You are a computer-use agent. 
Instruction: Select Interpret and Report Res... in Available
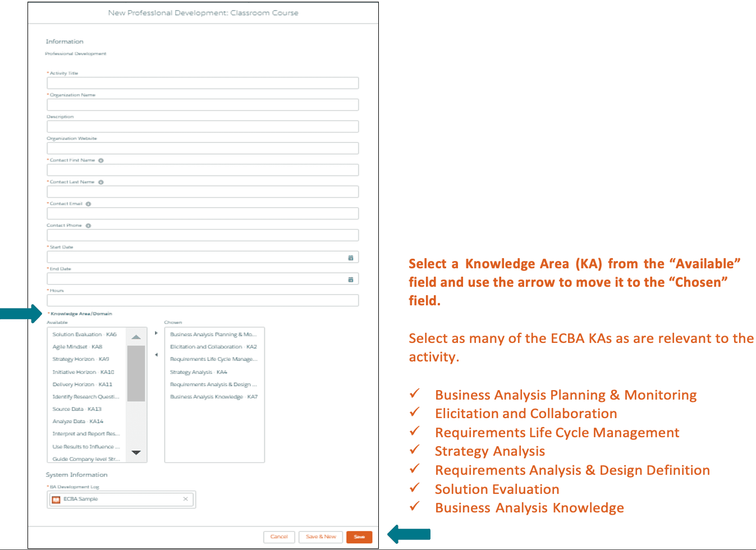pyautogui.click(x=87, y=434)
